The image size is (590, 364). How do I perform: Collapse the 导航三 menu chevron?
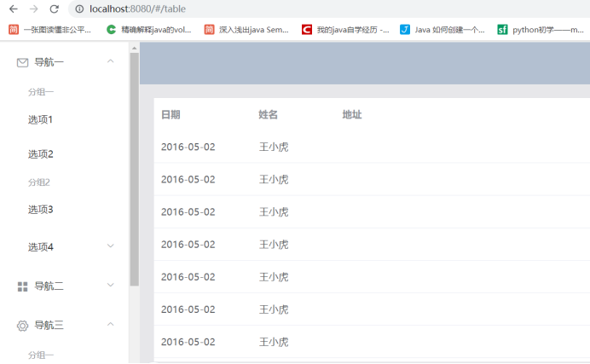(x=110, y=324)
